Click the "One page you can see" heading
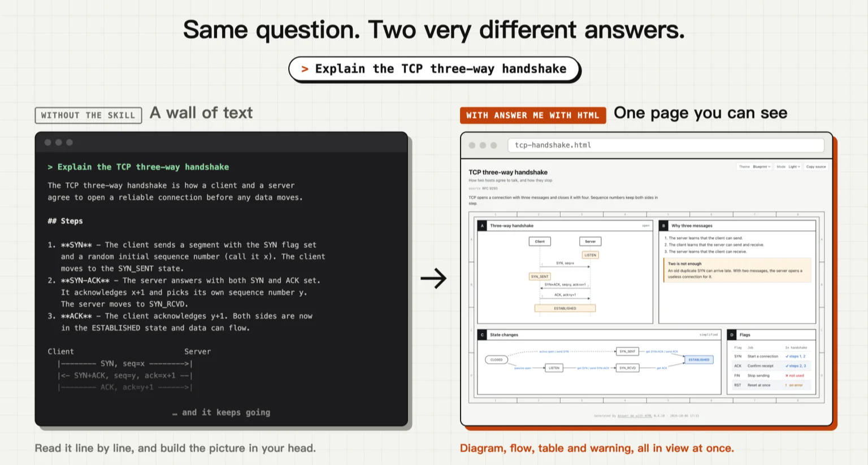The height and width of the screenshot is (465, 868). click(701, 113)
